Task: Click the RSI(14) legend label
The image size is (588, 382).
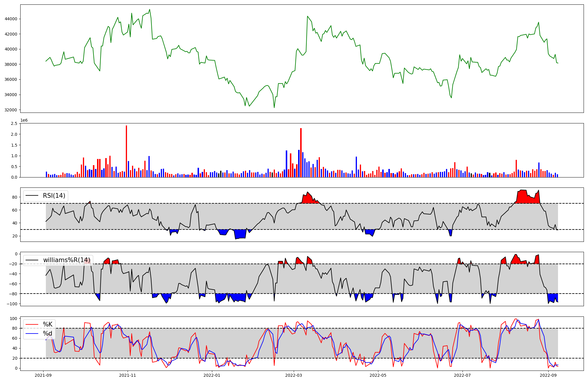Action: 54,196
